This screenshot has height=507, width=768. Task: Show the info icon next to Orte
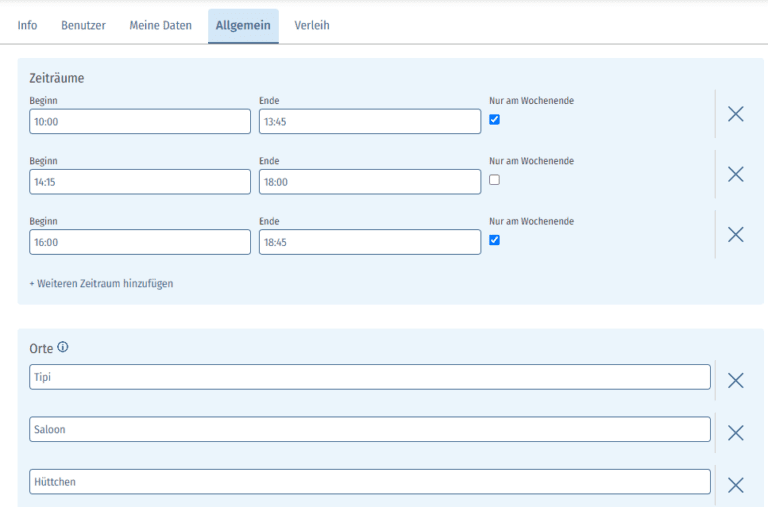pyautogui.click(x=63, y=348)
